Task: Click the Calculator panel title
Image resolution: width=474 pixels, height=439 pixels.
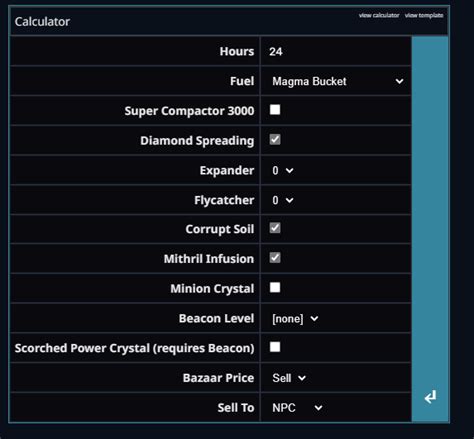Action: click(x=42, y=22)
